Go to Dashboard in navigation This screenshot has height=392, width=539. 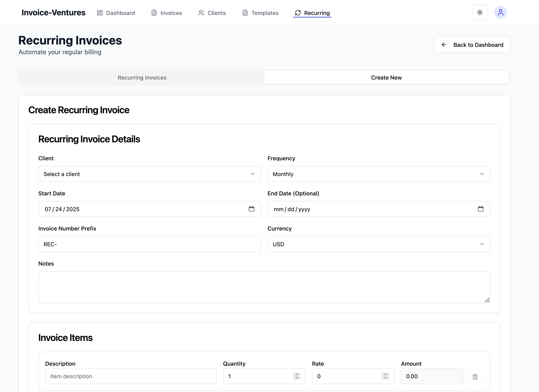pos(116,13)
